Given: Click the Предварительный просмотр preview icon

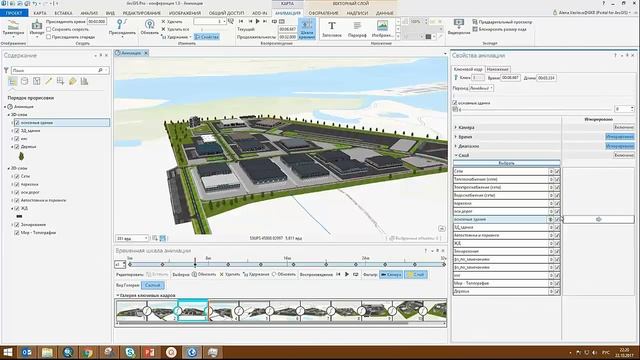Looking at the screenshot, I should [x=475, y=22].
